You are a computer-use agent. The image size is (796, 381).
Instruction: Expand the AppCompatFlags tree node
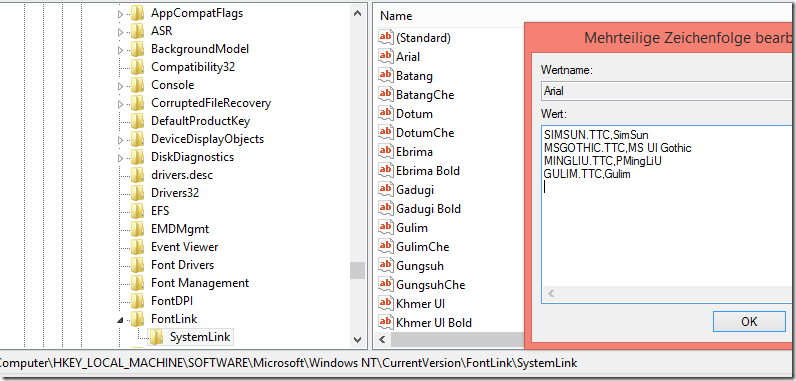[x=120, y=14]
